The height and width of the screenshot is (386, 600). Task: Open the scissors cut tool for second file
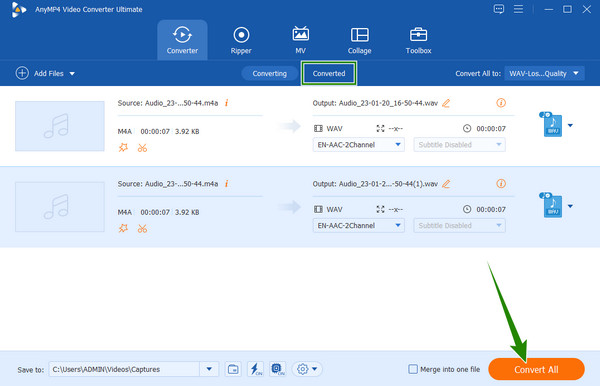pyautogui.click(x=142, y=228)
